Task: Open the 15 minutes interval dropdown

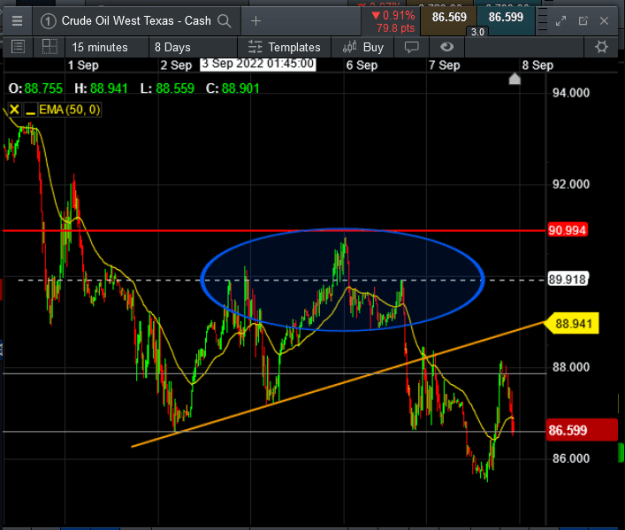Action: [x=106, y=47]
